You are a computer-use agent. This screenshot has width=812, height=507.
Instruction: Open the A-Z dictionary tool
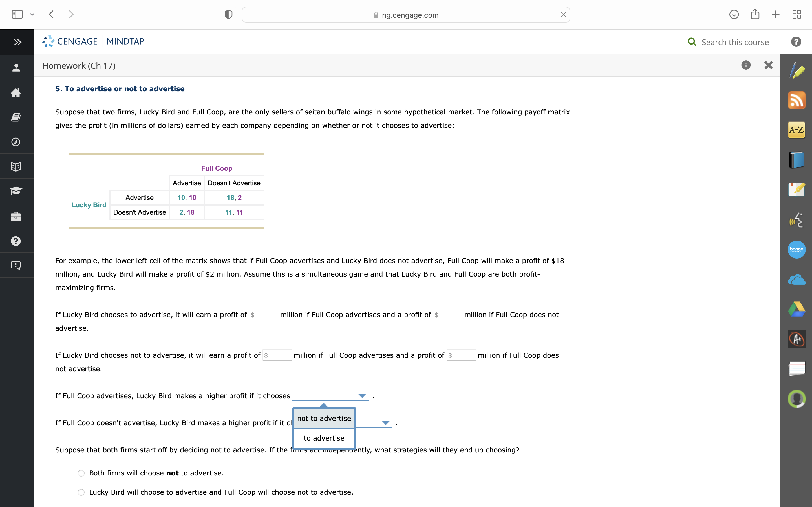(796, 130)
